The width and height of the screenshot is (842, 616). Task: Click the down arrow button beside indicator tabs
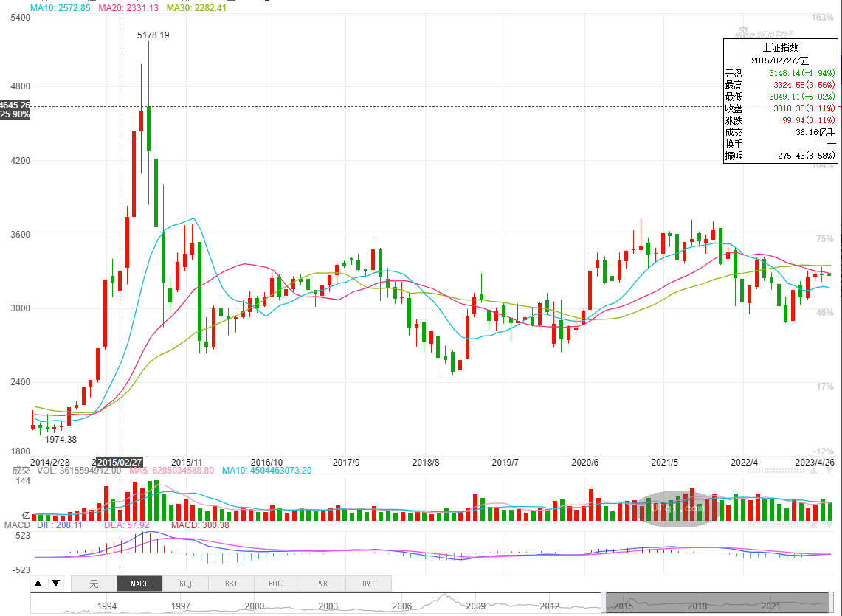[x=55, y=584]
